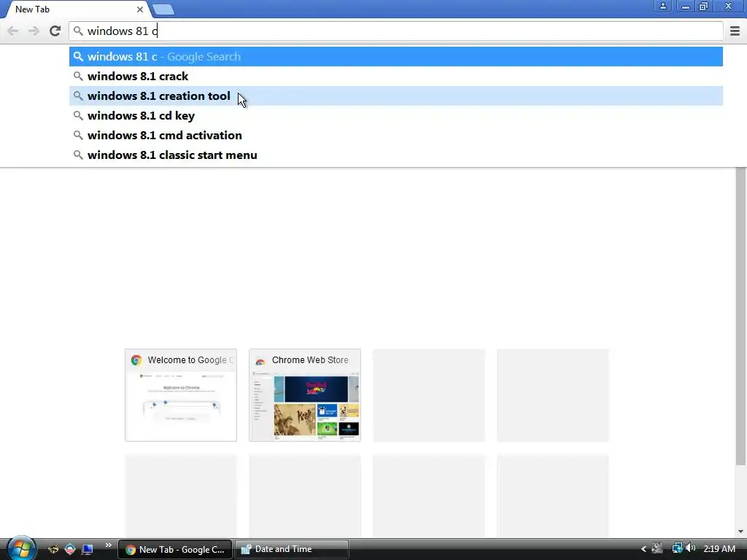Open the Chrome hamburger menu

(x=735, y=31)
